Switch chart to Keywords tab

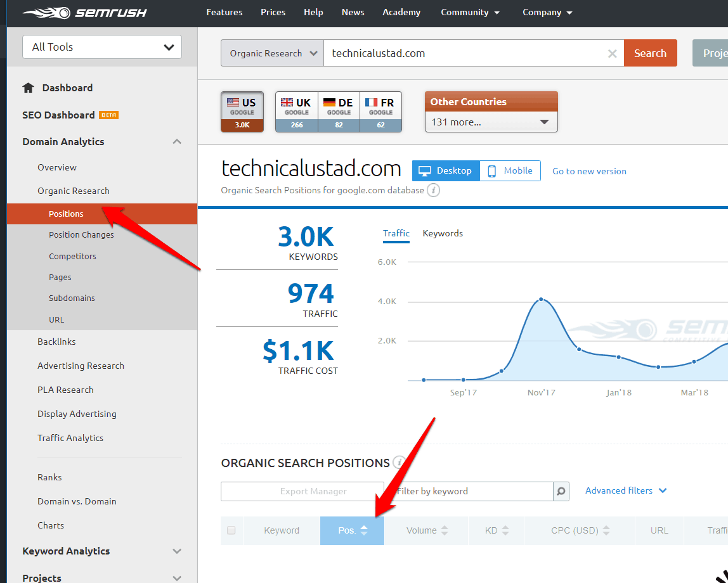(443, 233)
